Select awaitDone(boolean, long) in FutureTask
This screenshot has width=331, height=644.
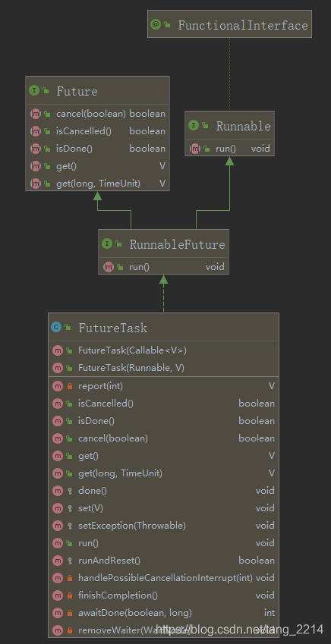(x=164, y=613)
